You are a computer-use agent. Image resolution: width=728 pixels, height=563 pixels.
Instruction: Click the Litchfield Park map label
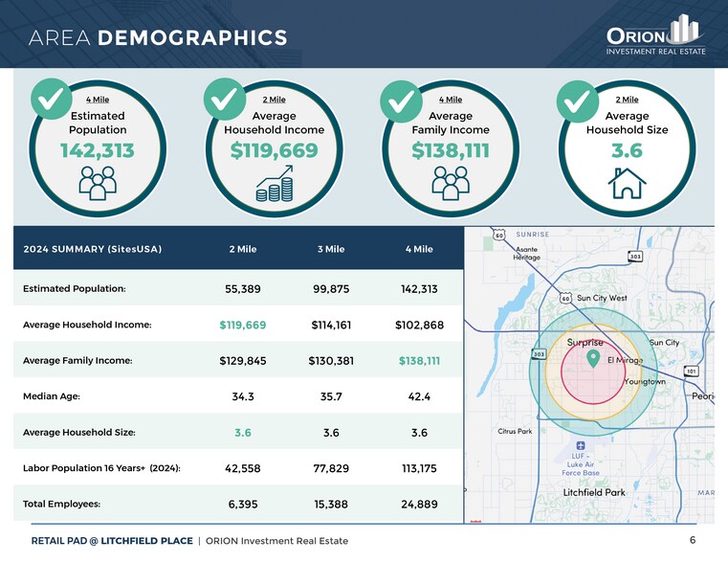click(592, 492)
